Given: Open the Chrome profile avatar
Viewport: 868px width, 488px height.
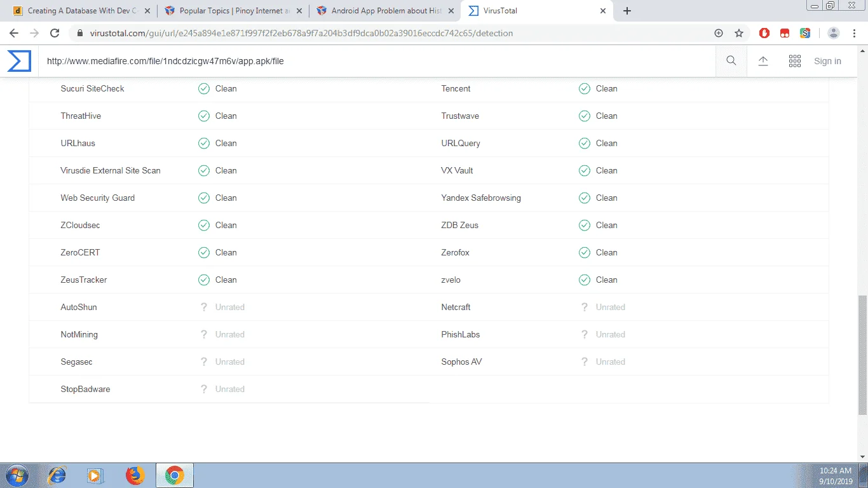Looking at the screenshot, I should point(834,33).
